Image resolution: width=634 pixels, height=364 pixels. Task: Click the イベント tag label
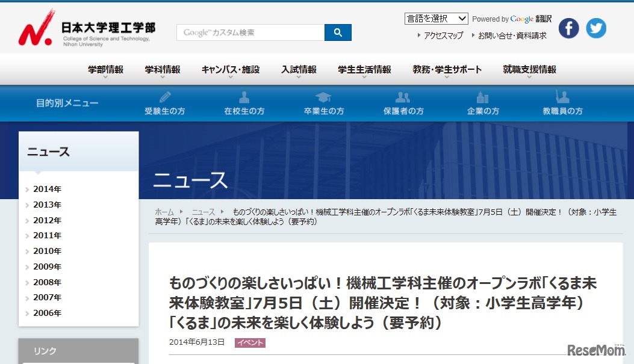coord(250,342)
